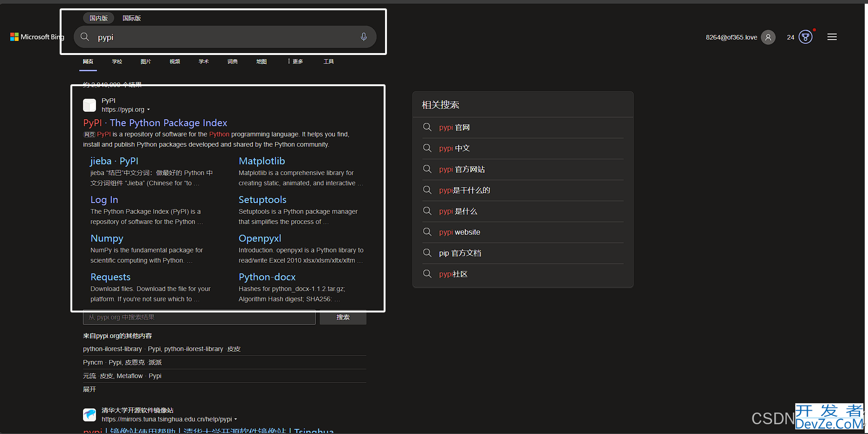868x434 pixels.
Task: Open the Setuptools sublink
Action: click(x=262, y=200)
